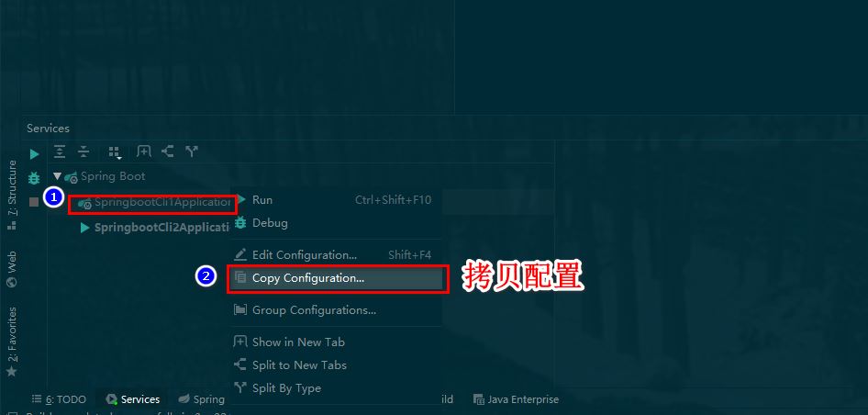Open the Java Enterprise tool tab
Viewport: 868px width, 415px height.
pyautogui.click(x=516, y=399)
